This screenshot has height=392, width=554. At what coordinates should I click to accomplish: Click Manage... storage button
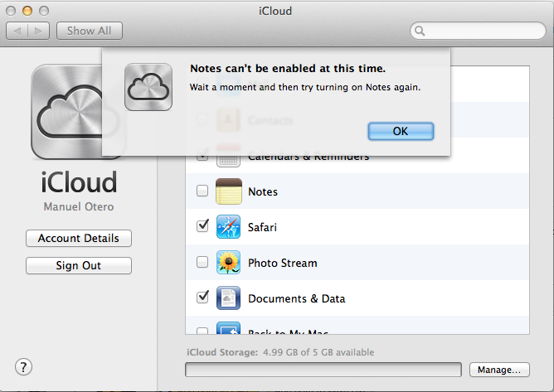point(499,370)
